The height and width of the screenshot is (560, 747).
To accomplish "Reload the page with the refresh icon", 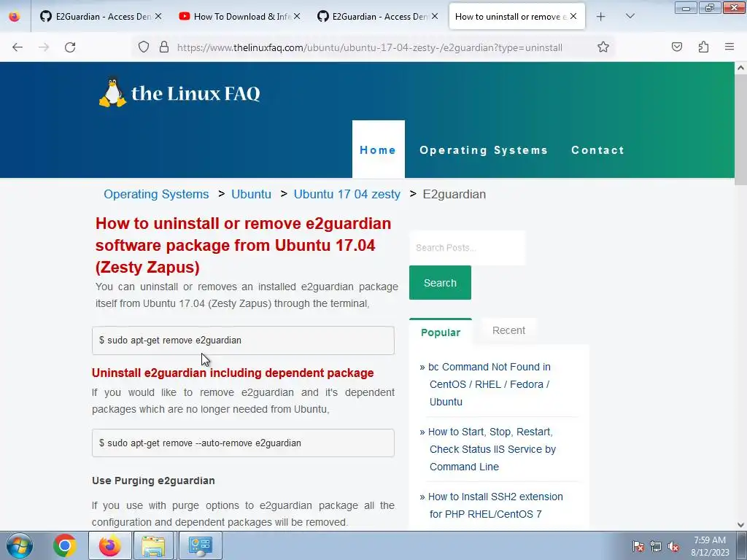I will coord(70,47).
